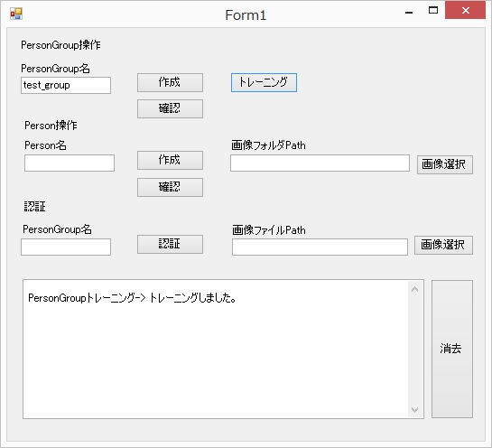
Task: Focus the 画像フォルダPath text field
Action: coord(320,163)
